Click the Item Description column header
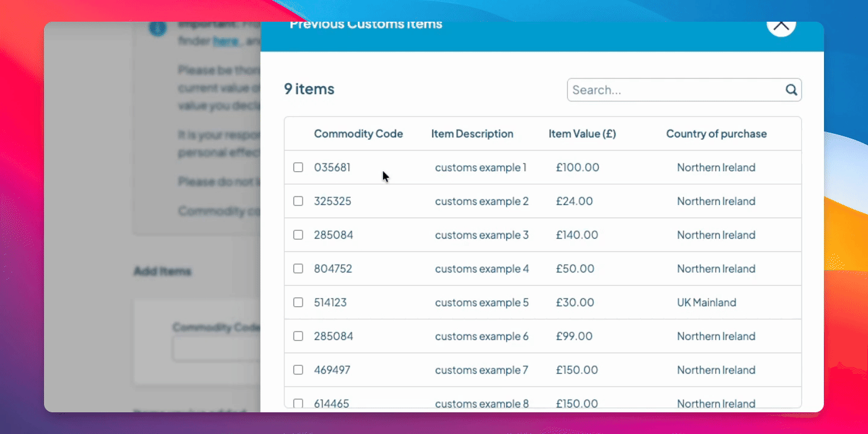The width and height of the screenshot is (868, 434). (x=472, y=134)
